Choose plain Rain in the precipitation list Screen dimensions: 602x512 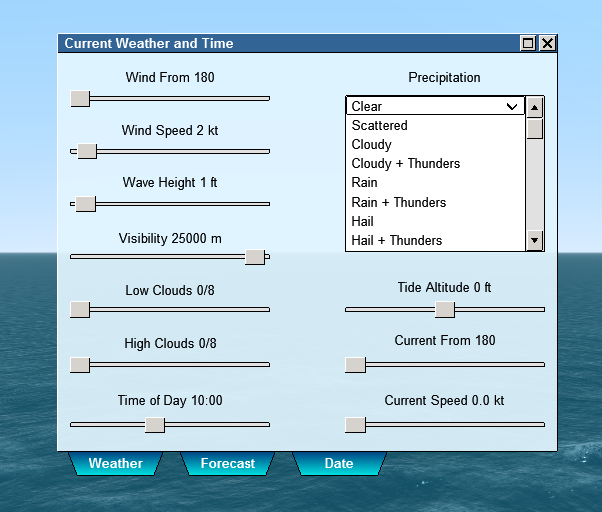coord(435,183)
